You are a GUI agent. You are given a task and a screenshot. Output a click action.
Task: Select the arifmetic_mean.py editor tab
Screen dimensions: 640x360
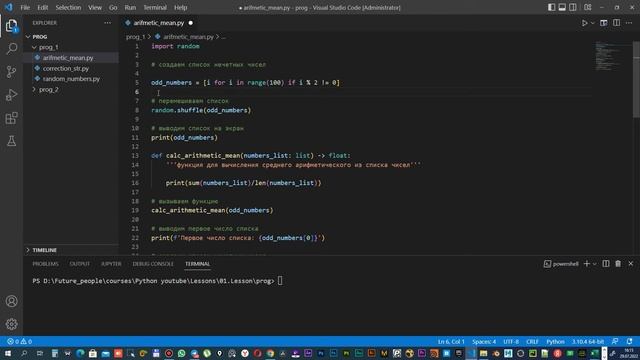tap(158, 23)
